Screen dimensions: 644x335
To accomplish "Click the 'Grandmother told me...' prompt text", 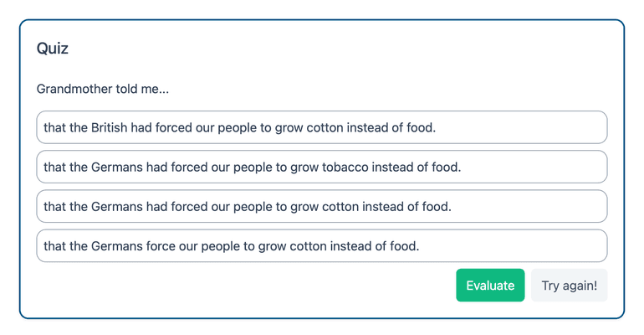I will point(103,89).
